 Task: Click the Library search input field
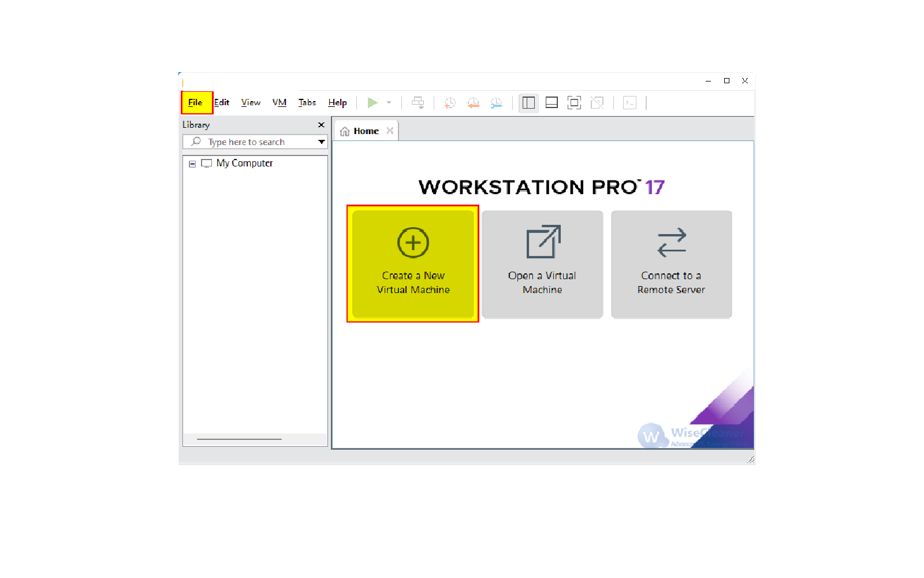(255, 142)
